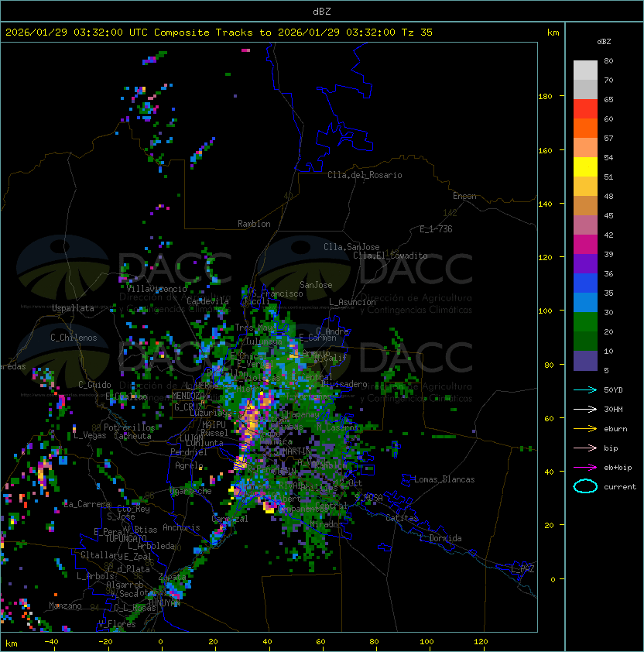Click the pink bip arrow in legend
The width and height of the screenshot is (644, 652).
[585, 448]
